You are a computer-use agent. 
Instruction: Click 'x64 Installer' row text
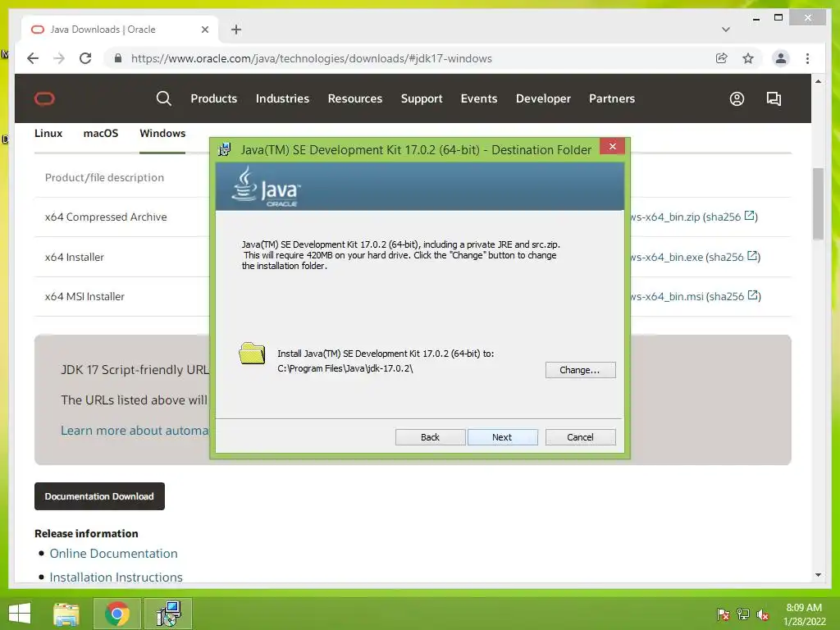75,257
